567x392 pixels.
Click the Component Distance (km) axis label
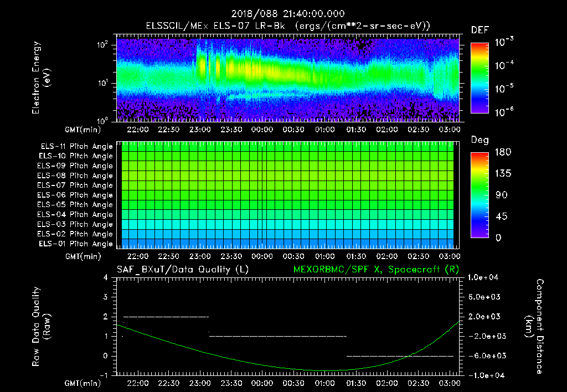click(x=534, y=327)
